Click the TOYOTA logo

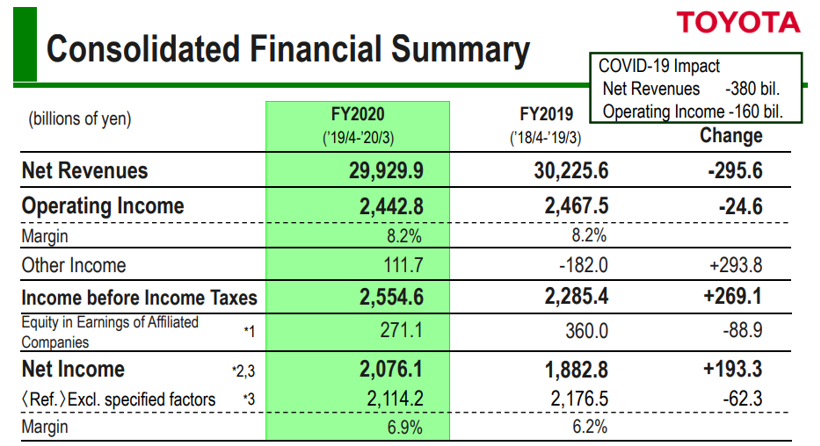point(738,22)
